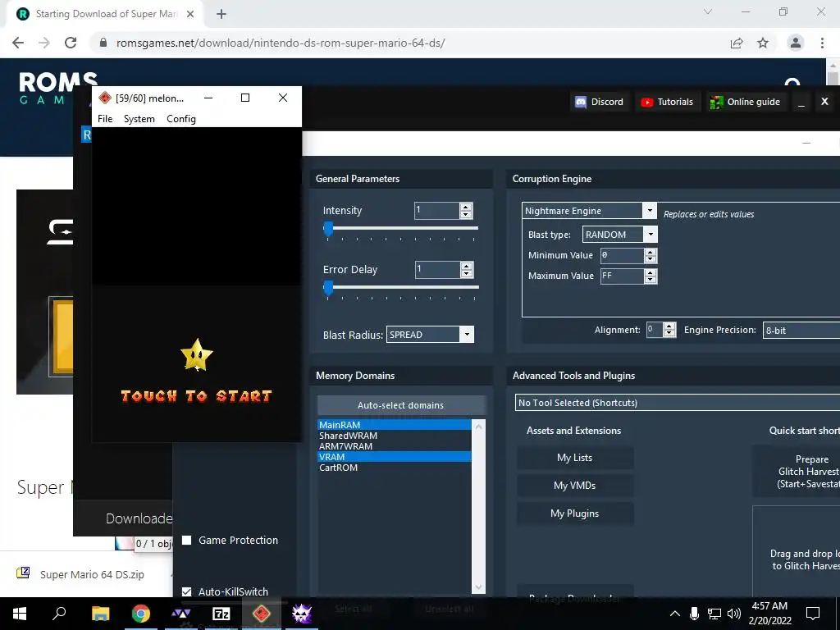Viewport: 840px width, 630px height.
Task: Click the star in melonDS game screen
Action: (x=197, y=354)
